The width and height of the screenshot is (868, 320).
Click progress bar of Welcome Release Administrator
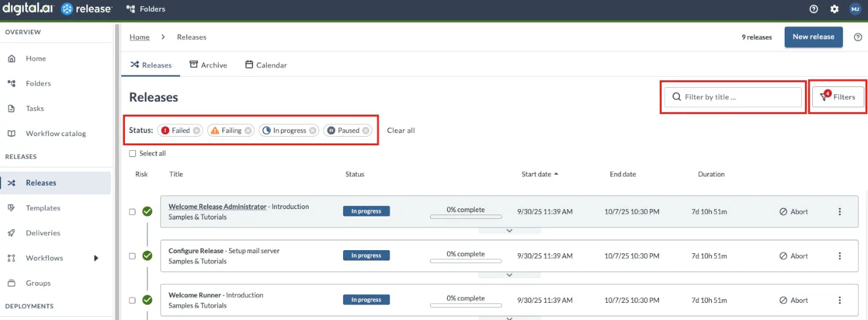(466, 216)
